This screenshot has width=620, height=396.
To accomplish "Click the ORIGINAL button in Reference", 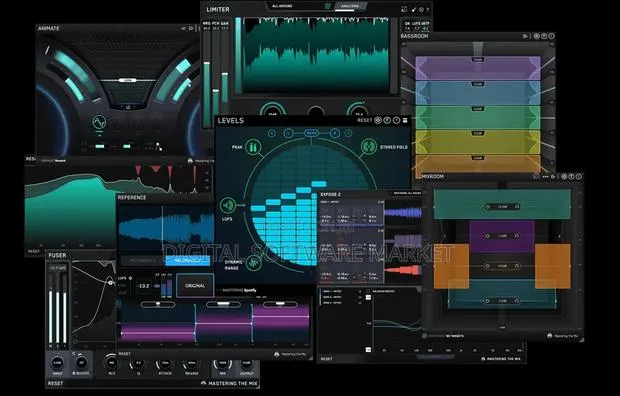I will point(195,285).
